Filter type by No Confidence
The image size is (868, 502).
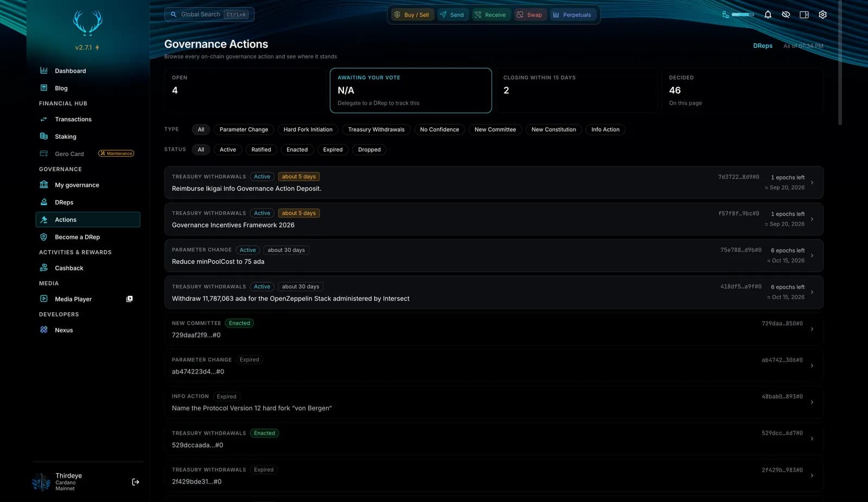click(x=439, y=130)
